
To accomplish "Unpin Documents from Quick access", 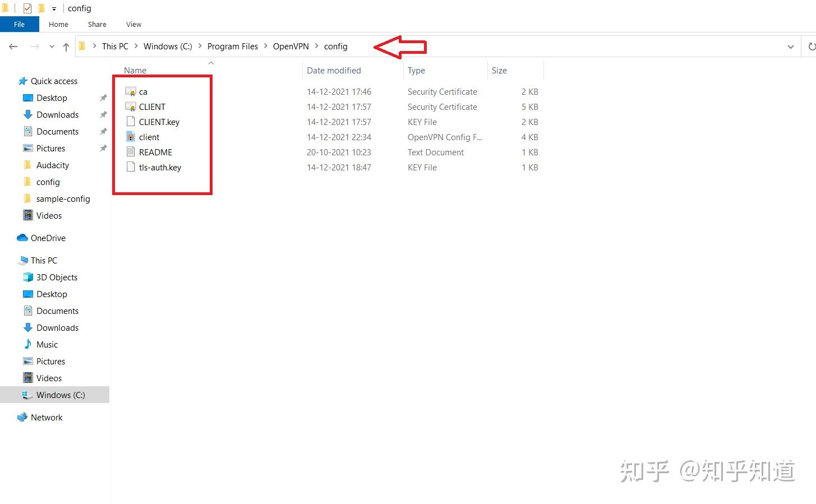I will (103, 131).
